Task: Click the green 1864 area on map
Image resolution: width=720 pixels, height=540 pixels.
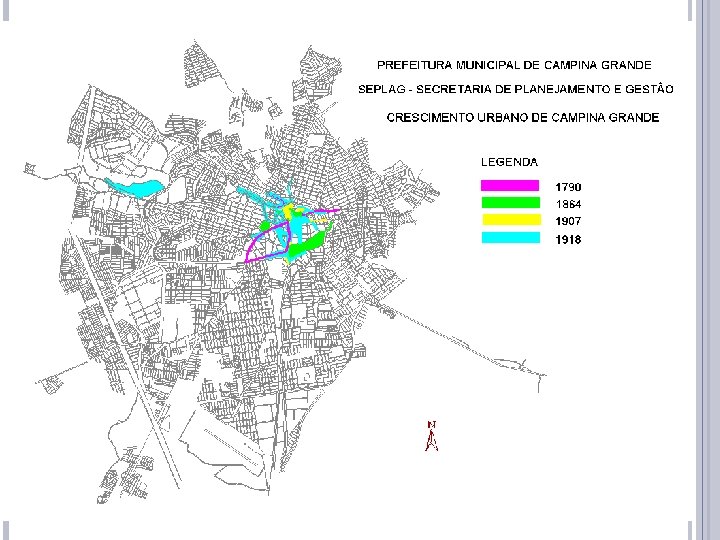Action: (x=305, y=243)
